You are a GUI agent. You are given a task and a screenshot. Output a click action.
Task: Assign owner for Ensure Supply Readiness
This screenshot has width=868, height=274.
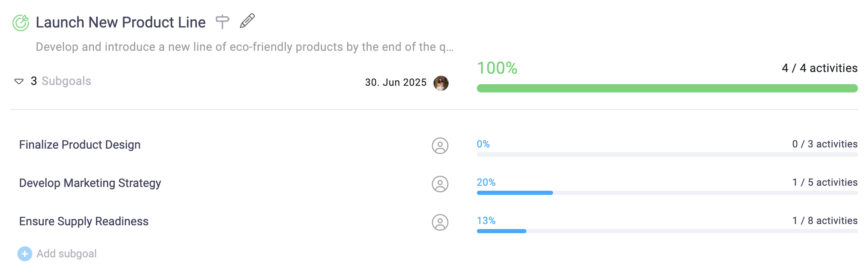pyautogui.click(x=440, y=222)
